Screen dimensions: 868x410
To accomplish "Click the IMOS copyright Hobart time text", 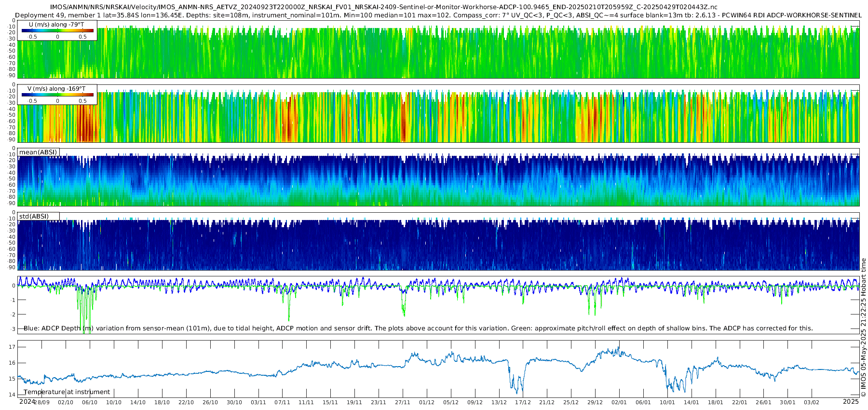I will (863, 328).
